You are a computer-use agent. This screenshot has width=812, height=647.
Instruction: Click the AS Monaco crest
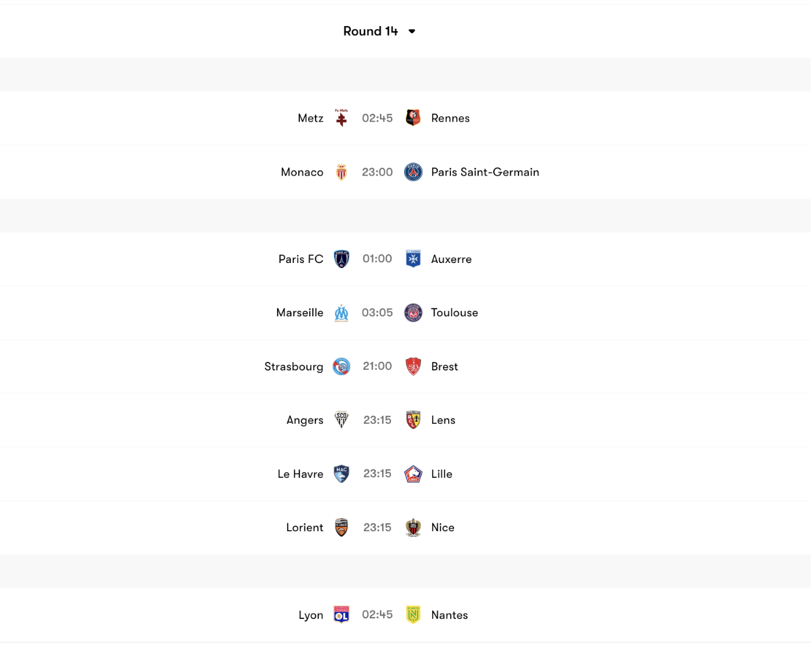342,172
